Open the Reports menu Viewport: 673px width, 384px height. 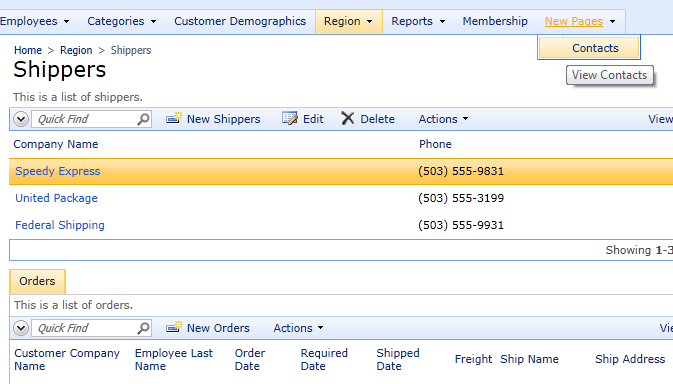pos(418,21)
